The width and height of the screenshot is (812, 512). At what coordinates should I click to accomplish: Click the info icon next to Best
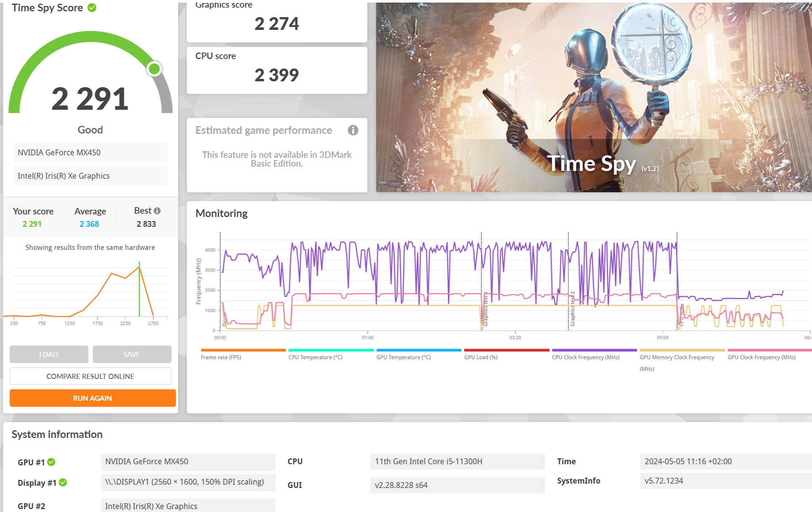coord(157,211)
